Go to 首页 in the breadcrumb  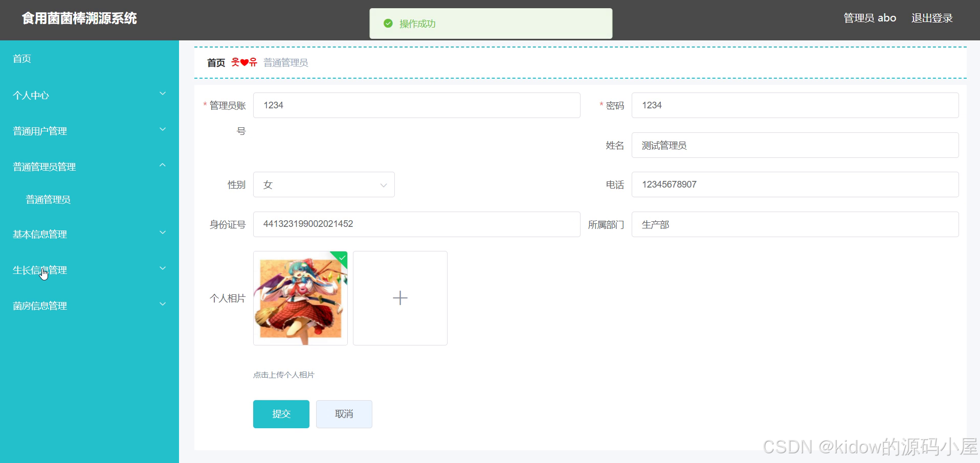click(x=216, y=63)
